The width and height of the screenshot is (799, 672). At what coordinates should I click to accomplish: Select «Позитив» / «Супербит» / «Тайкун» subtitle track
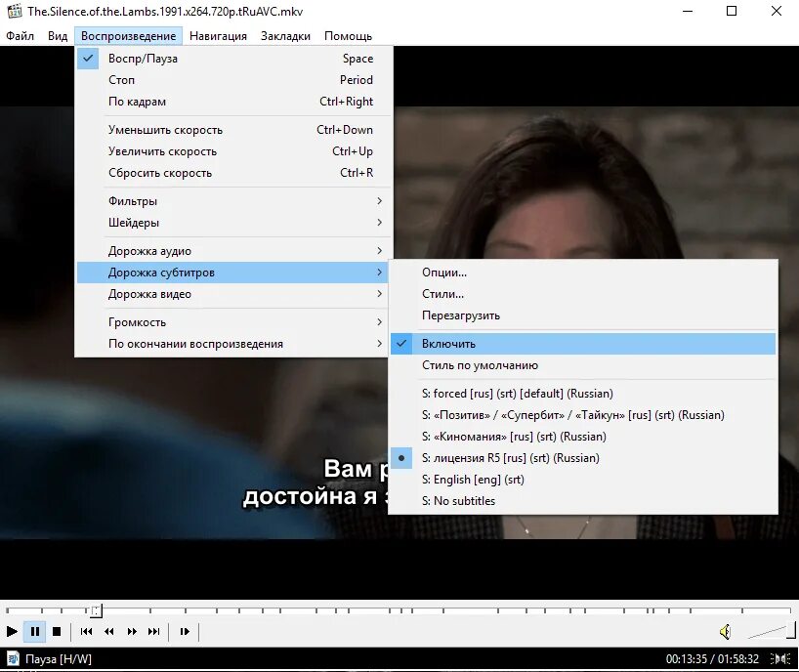coord(583,415)
